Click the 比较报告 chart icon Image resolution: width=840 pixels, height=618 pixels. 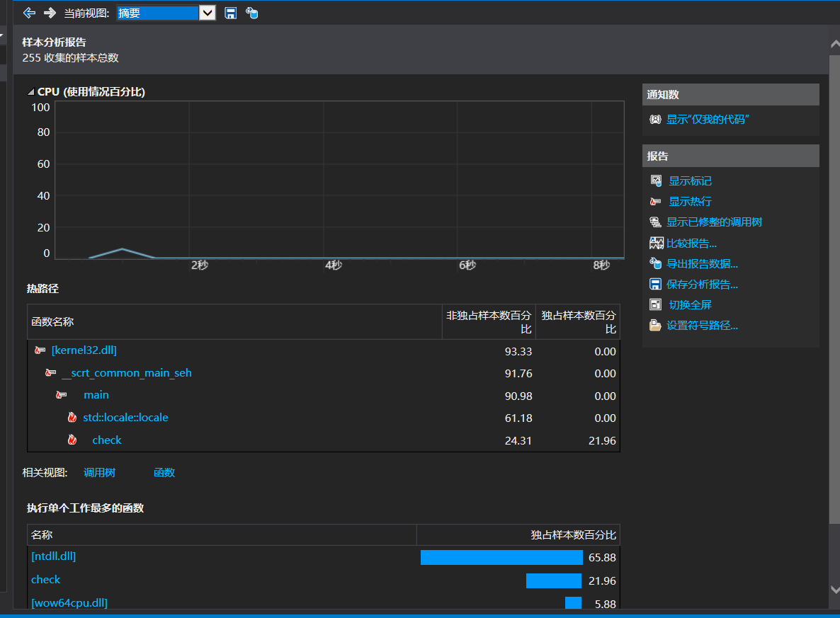tap(657, 243)
